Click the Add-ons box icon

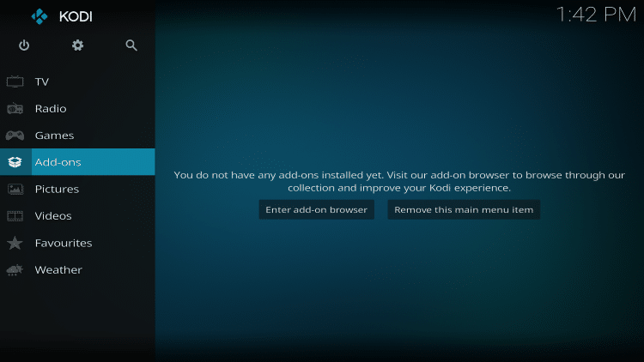[x=15, y=162]
